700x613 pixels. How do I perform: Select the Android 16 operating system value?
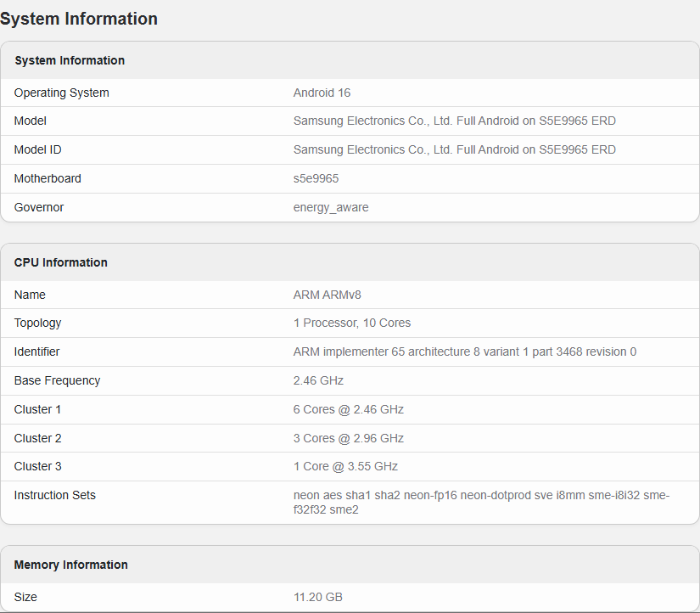322,93
